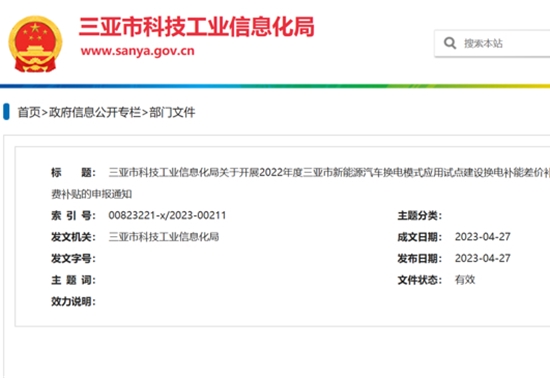Image resolution: width=550 pixels, height=378 pixels.
Task: Select index number 00823221-x/2023-00211
Action: coord(167,215)
